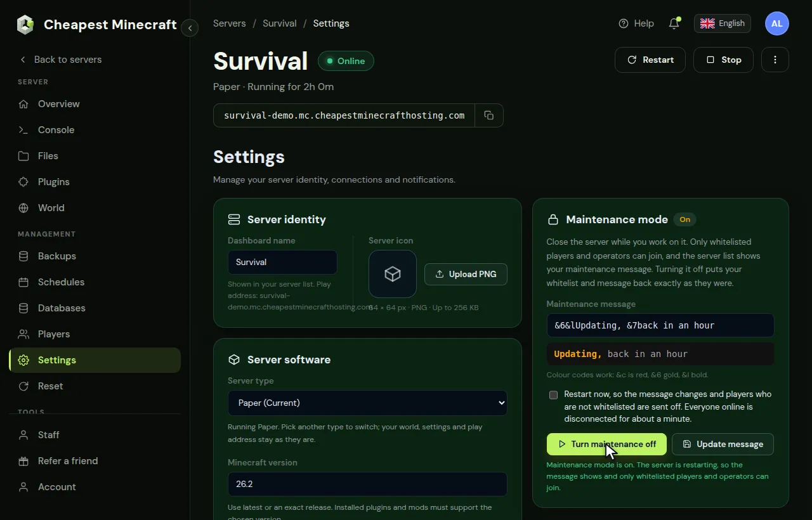
Task: Click the server address text
Action: coord(344,115)
